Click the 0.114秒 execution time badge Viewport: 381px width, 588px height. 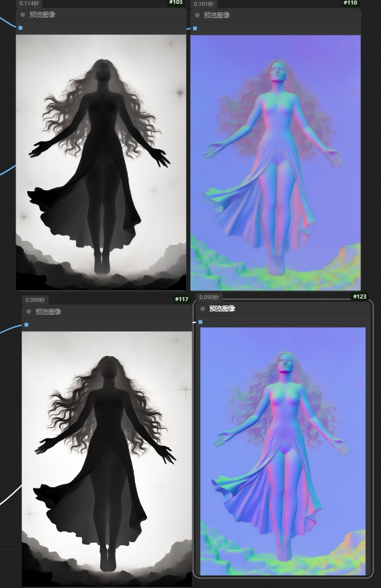click(29, 3)
